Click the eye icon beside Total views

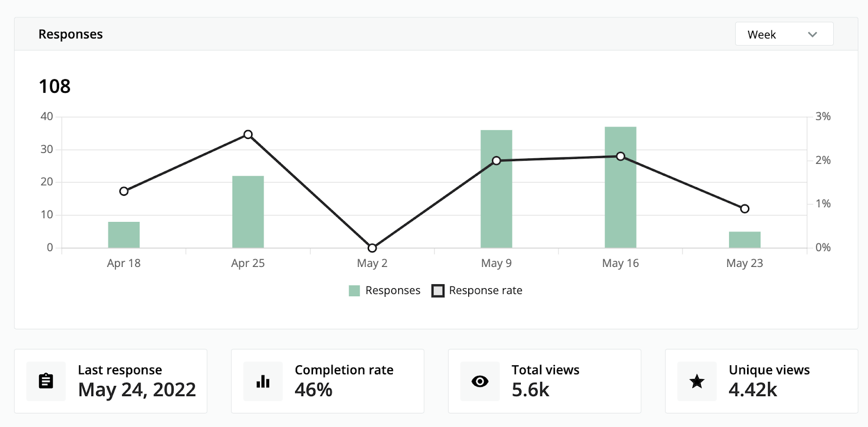480,381
